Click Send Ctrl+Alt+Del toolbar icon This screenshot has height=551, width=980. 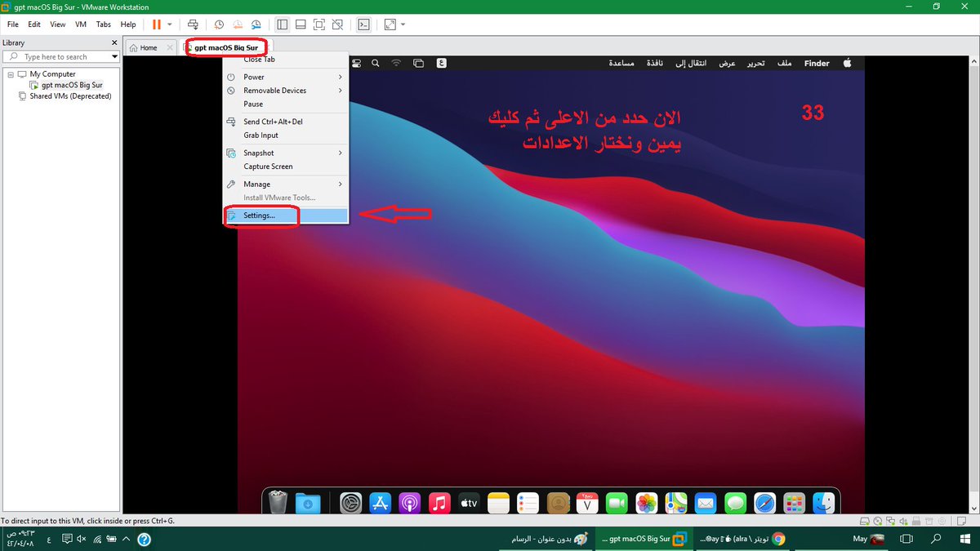coord(193,24)
